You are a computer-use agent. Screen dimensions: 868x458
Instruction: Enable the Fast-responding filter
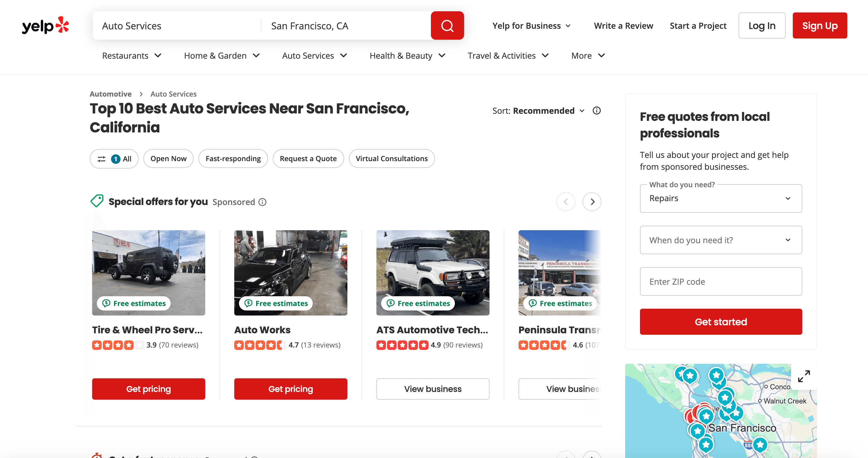pos(233,159)
